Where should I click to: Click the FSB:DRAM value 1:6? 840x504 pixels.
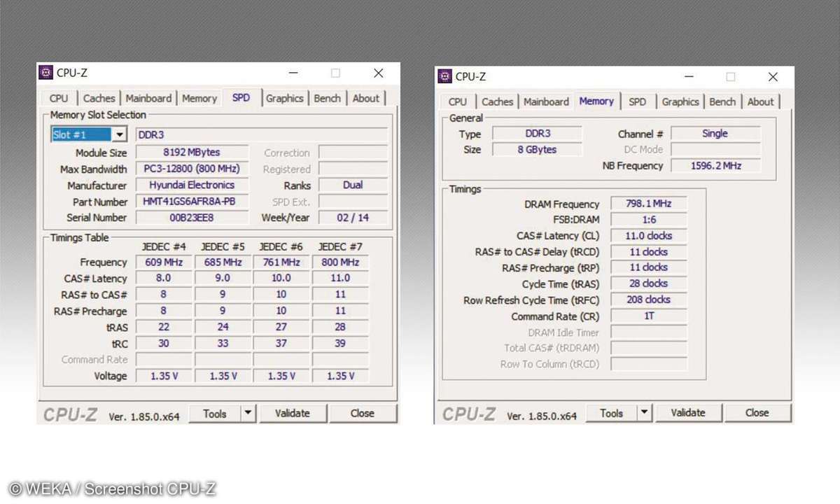(648, 220)
